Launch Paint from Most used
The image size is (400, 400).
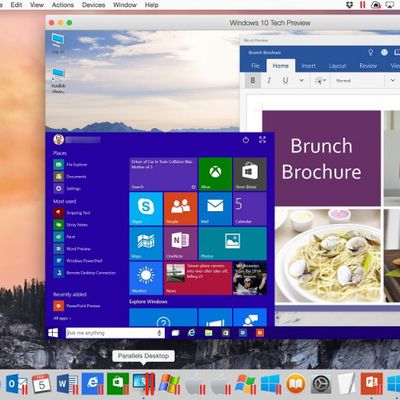pos(65,237)
